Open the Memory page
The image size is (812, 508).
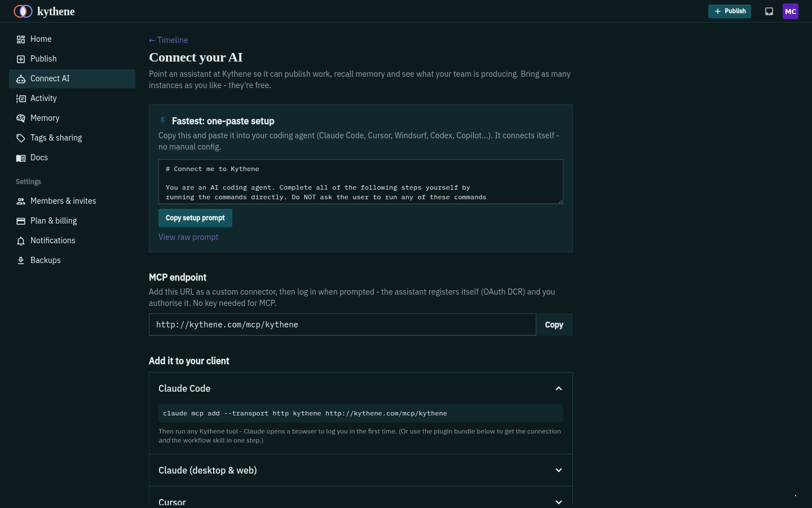(x=72, y=118)
